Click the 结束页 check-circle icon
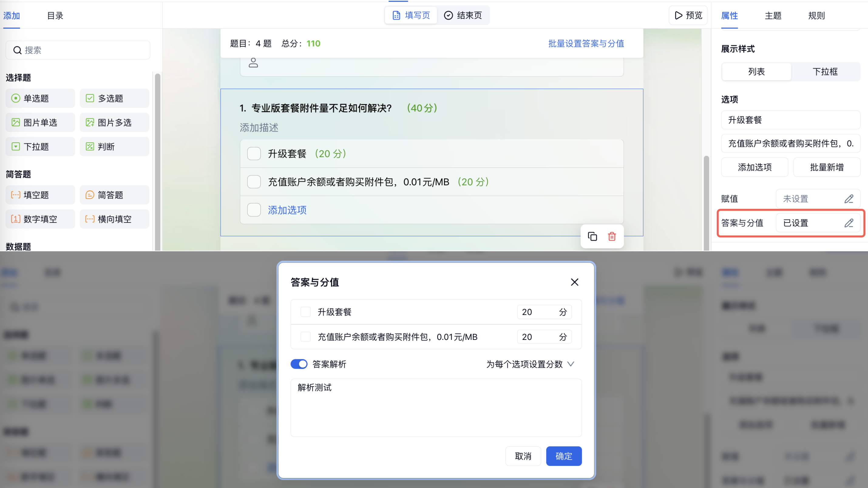 point(448,15)
